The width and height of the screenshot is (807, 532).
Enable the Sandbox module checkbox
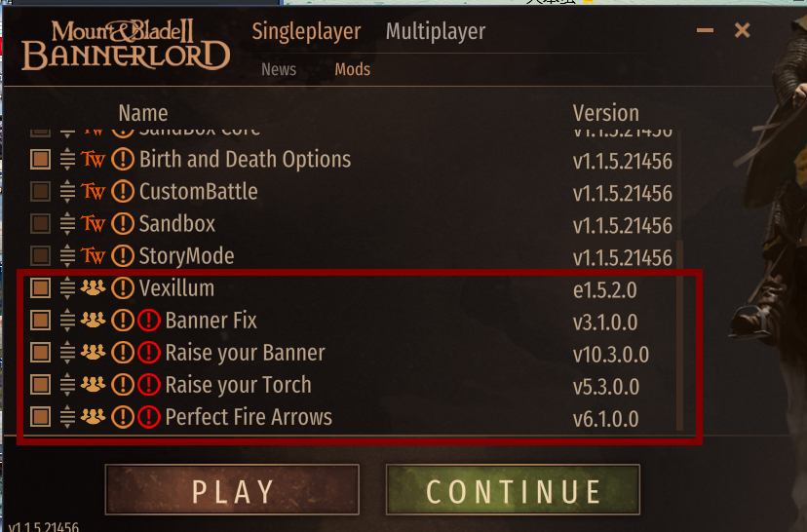tap(40, 224)
